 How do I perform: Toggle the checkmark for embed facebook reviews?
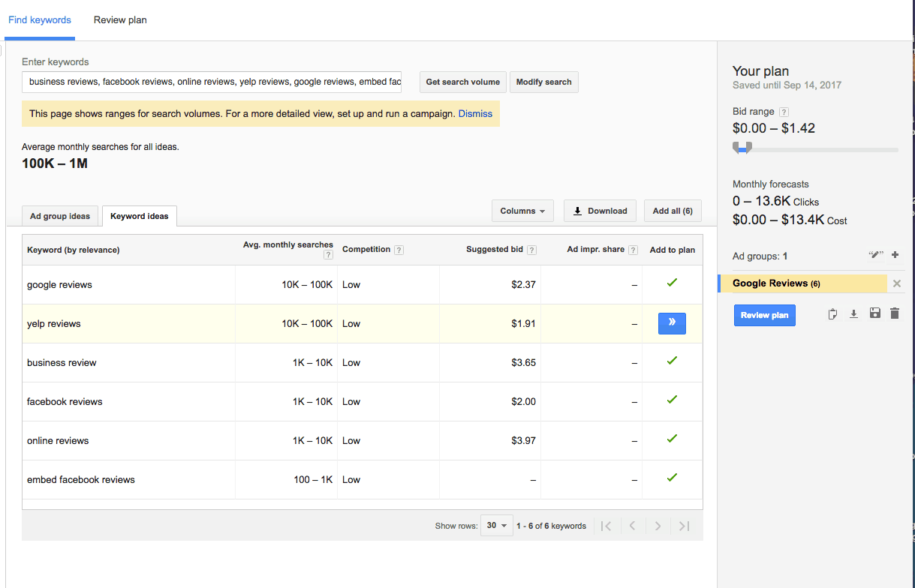(672, 478)
